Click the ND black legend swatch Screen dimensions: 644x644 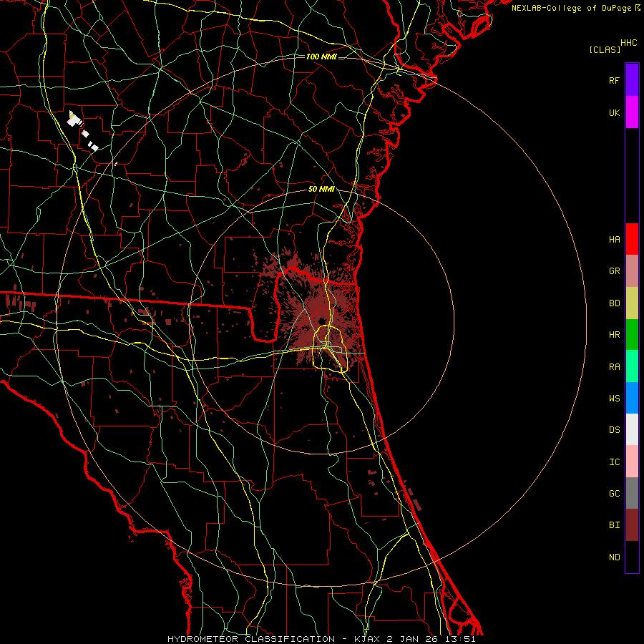click(632, 557)
